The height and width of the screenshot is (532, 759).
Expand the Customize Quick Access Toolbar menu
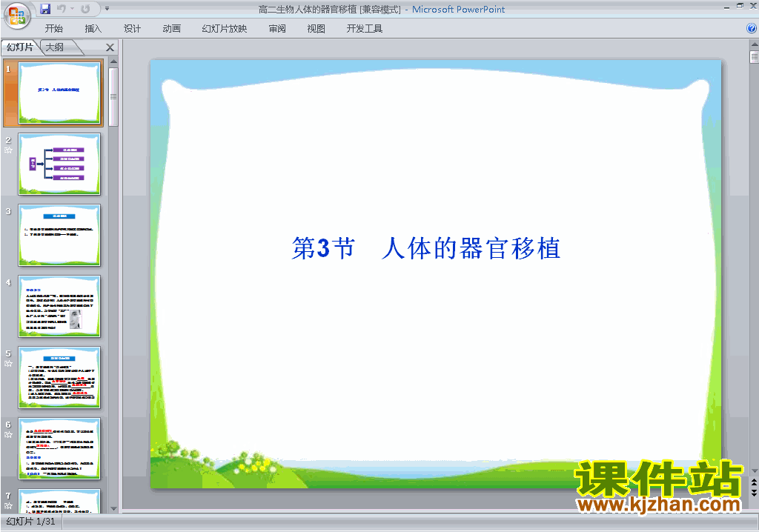(107, 9)
